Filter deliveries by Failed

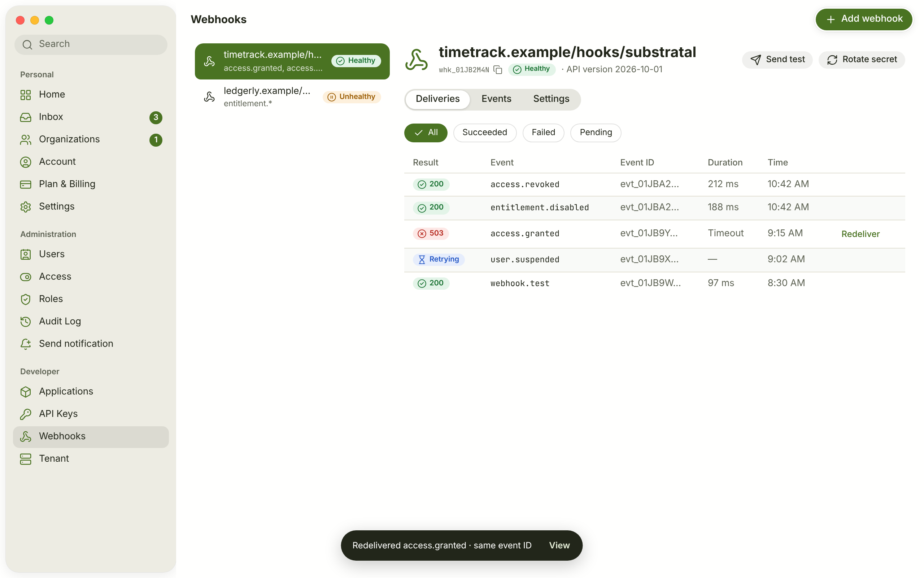pyautogui.click(x=543, y=133)
